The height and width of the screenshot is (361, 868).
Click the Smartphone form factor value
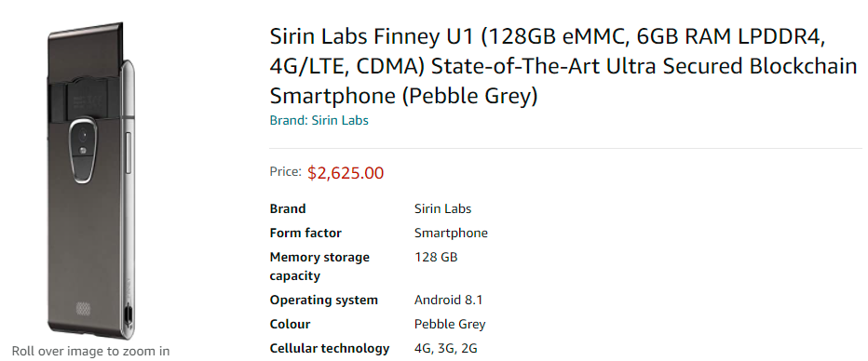(x=451, y=234)
